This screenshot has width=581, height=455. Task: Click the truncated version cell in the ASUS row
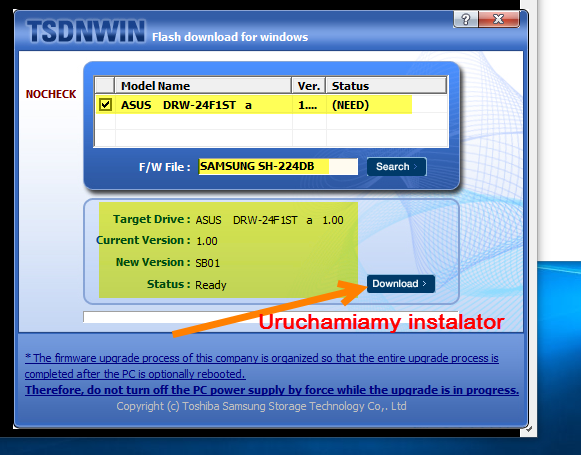click(308, 106)
